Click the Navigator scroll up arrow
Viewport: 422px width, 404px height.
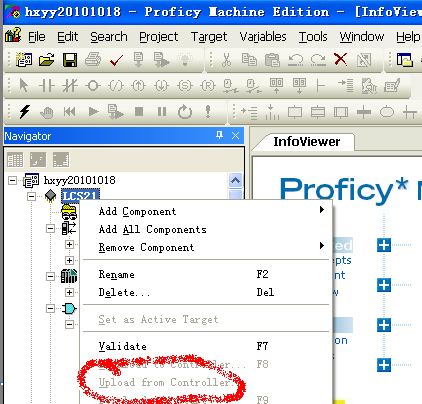(x=235, y=181)
